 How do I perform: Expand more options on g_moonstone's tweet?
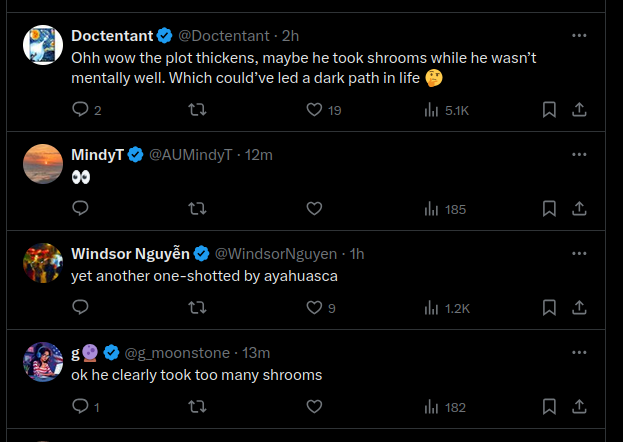[579, 353]
